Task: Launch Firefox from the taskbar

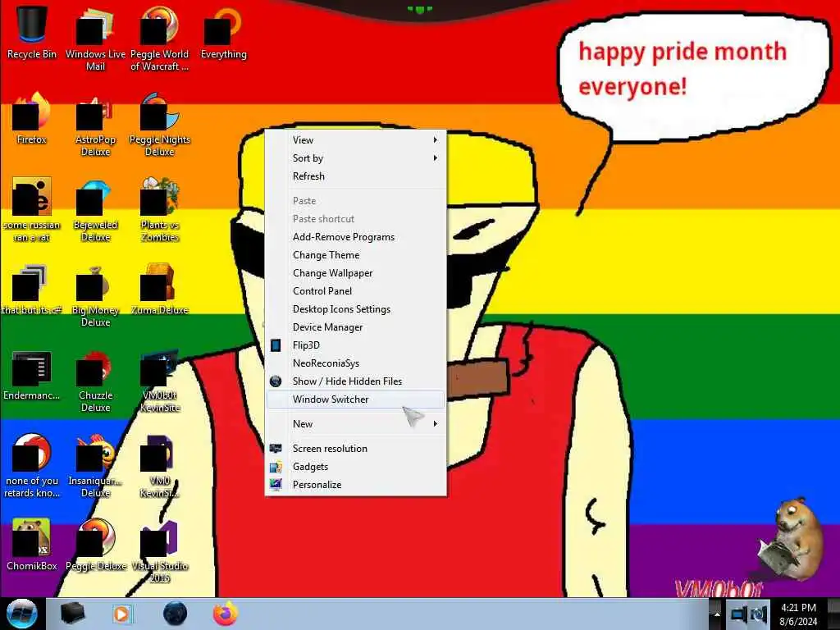Action: coord(226,614)
